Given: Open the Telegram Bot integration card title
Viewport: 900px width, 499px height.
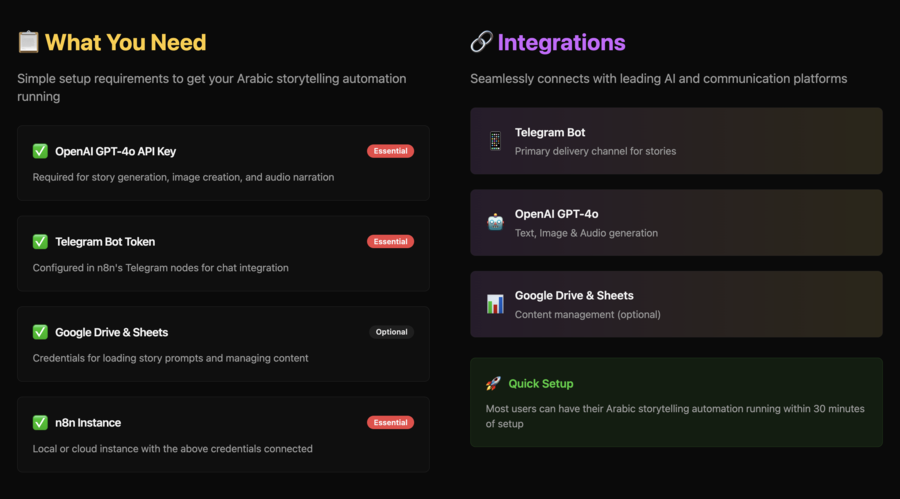Looking at the screenshot, I should pos(550,133).
